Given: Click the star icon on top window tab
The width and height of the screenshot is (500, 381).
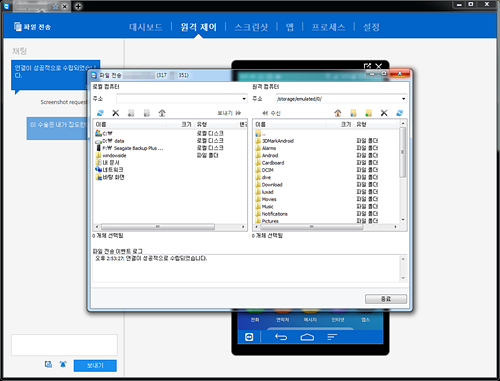Looking at the screenshot, I should pos(56,7).
